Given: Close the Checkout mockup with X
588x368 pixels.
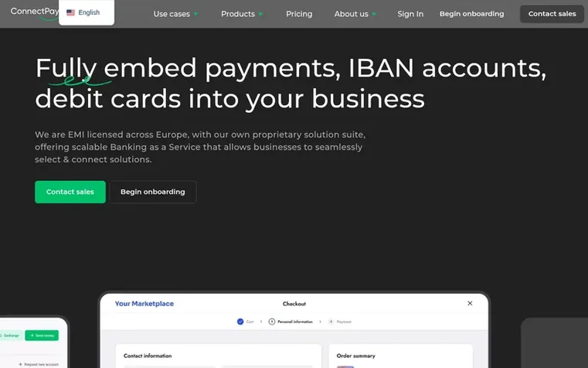Looking at the screenshot, I should coord(470,303).
